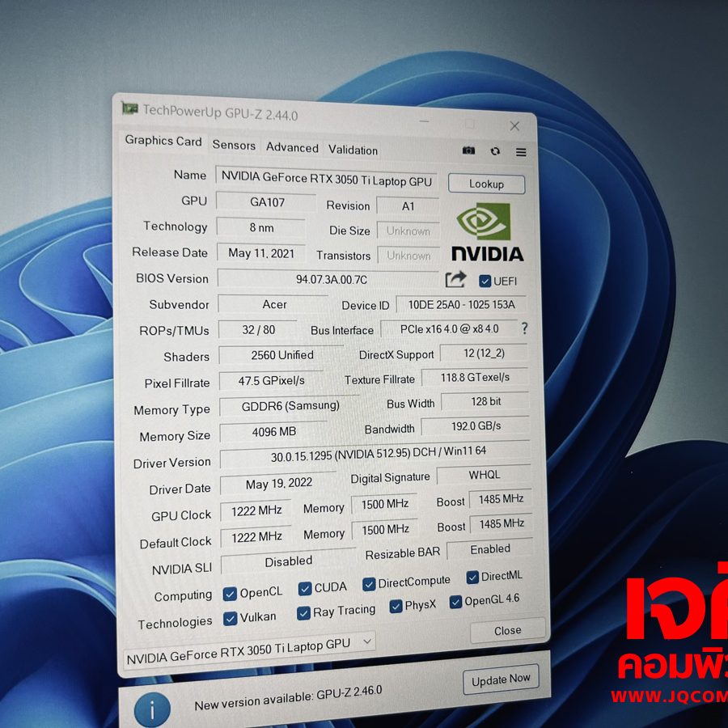Toggle the UEFI checkbox
This screenshot has height=728, width=728.
point(485,281)
